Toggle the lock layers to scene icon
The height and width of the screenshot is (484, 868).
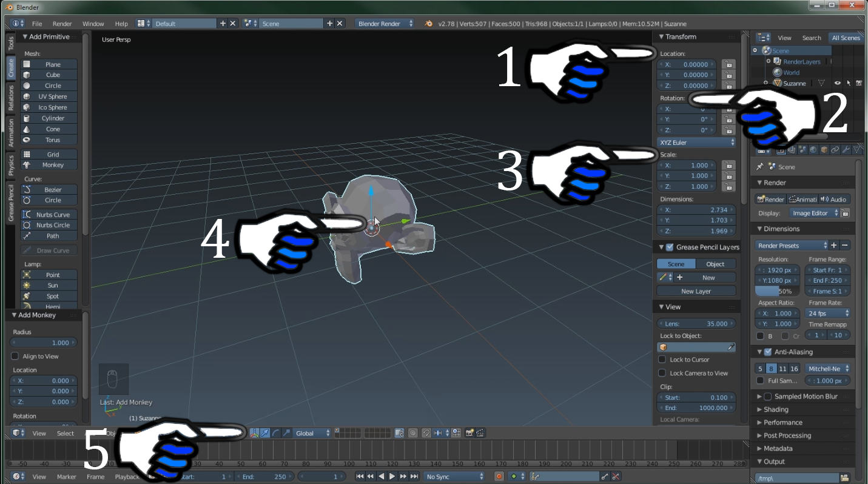[399, 433]
